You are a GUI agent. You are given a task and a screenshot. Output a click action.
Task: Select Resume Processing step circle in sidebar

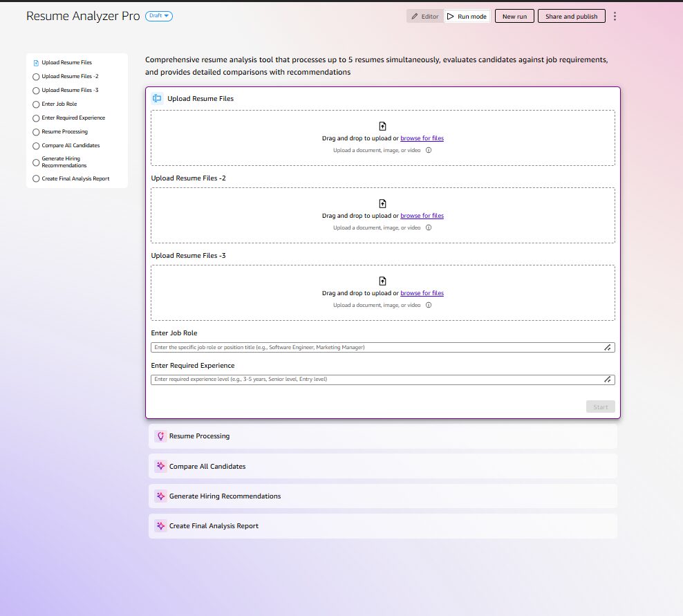pyautogui.click(x=36, y=132)
